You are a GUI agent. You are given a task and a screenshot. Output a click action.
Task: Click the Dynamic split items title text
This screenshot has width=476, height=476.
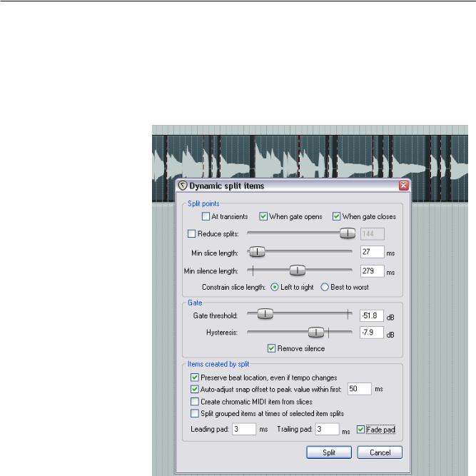point(226,186)
